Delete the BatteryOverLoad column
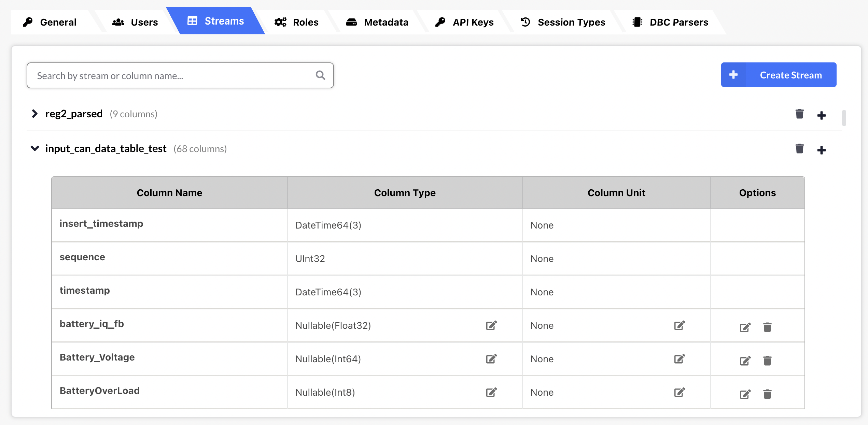 (767, 394)
